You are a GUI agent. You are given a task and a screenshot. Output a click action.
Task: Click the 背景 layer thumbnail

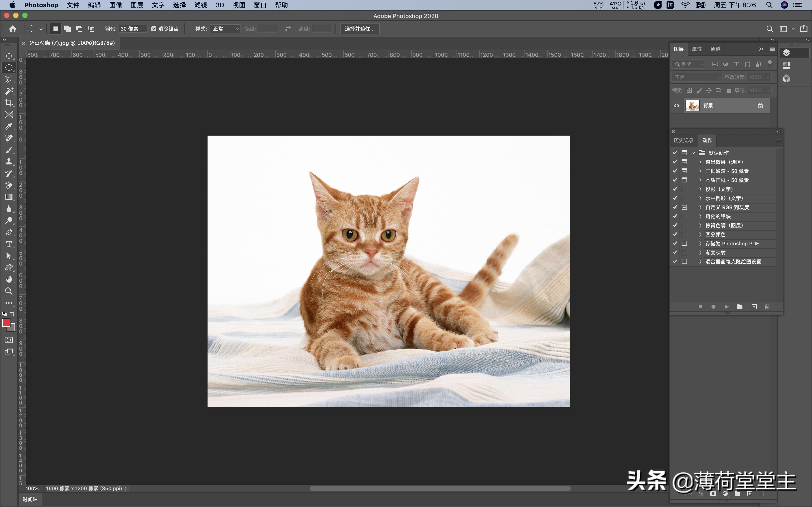tap(693, 105)
